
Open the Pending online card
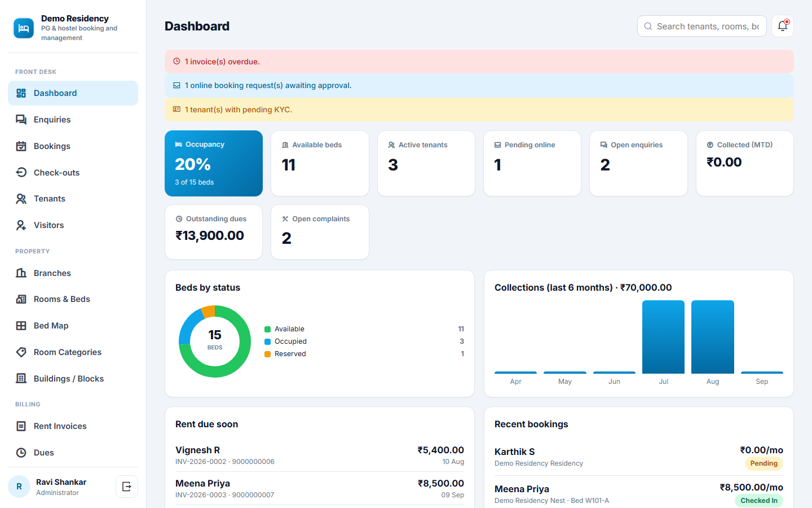[532, 164]
